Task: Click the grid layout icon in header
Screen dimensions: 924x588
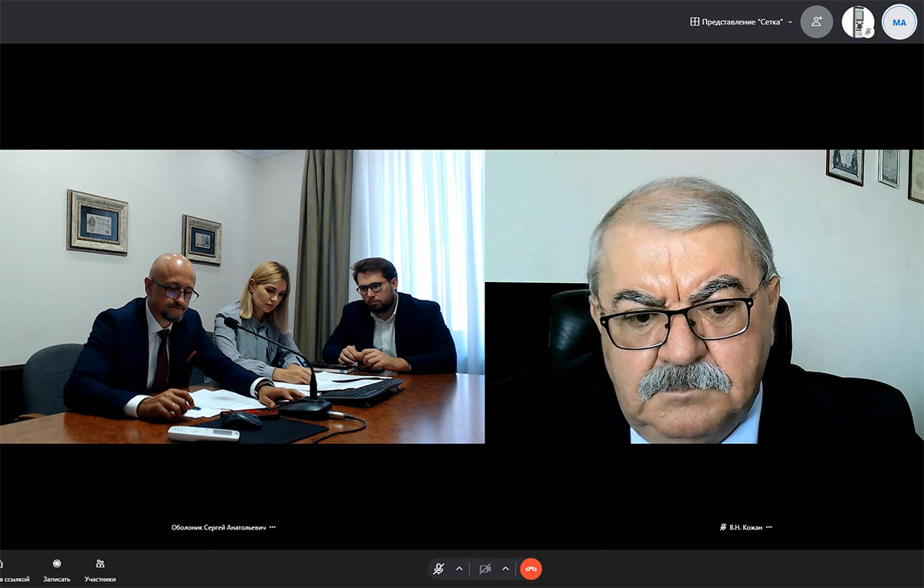Action: [x=695, y=22]
